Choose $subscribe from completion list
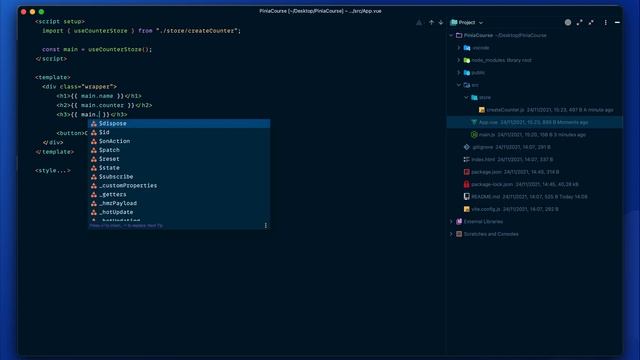 pyautogui.click(x=179, y=177)
